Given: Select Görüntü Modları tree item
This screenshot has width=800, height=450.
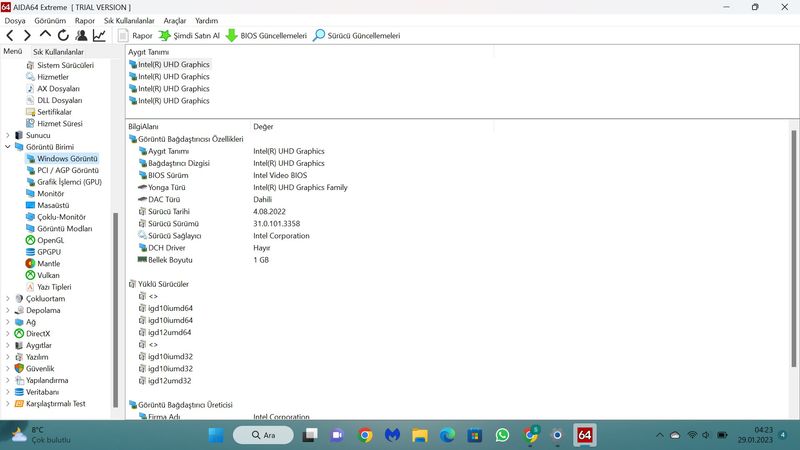Looking at the screenshot, I should pyautogui.click(x=59, y=229).
